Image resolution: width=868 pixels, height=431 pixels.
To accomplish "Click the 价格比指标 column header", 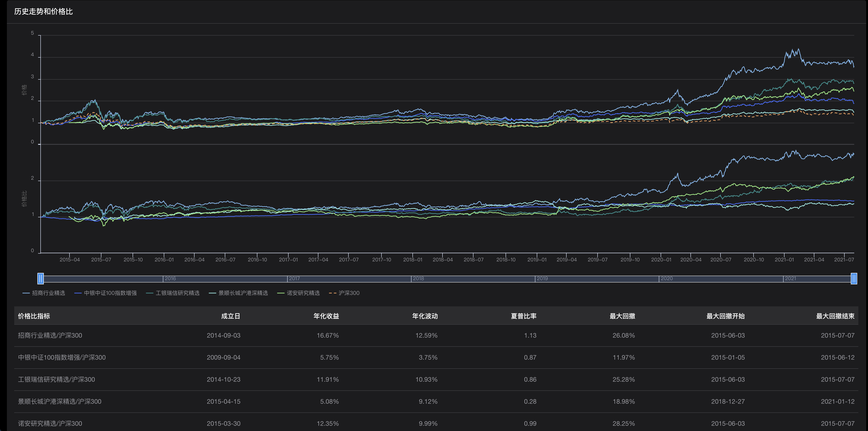I will pyautogui.click(x=34, y=316).
